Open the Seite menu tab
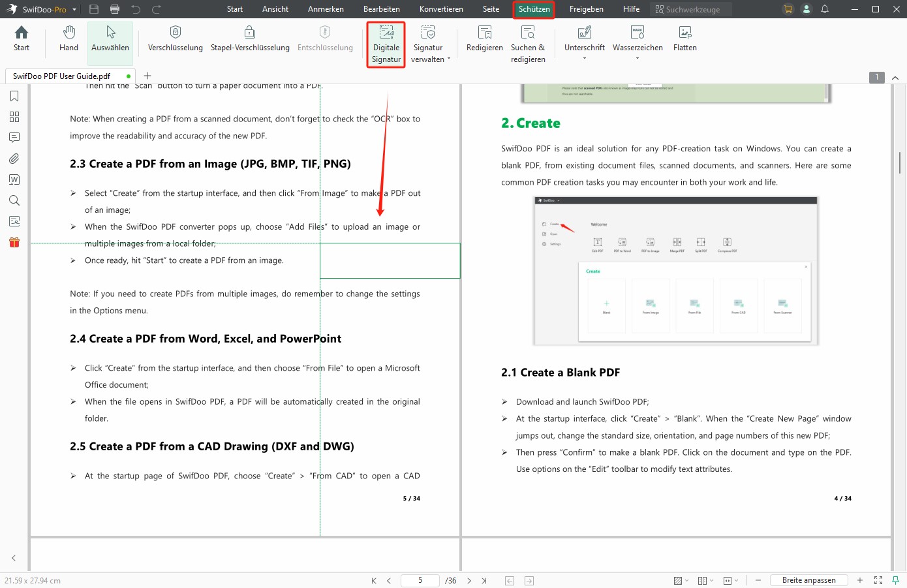The width and height of the screenshot is (907, 588). coord(491,9)
